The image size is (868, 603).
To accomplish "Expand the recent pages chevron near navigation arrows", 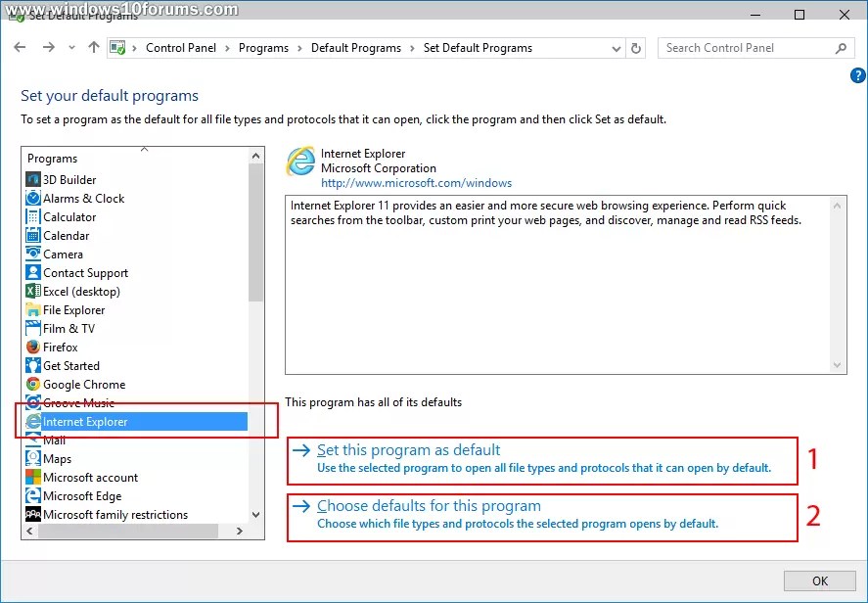I will (x=70, y=47).
